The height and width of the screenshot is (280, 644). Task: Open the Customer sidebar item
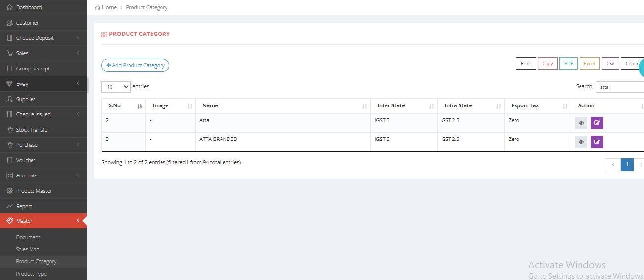click(x=27, y=23)
